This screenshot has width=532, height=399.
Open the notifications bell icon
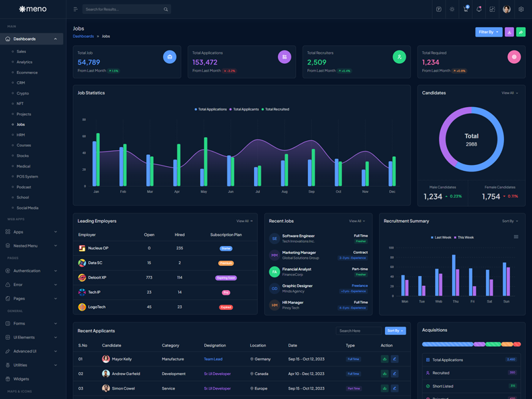tap(479, 9)
